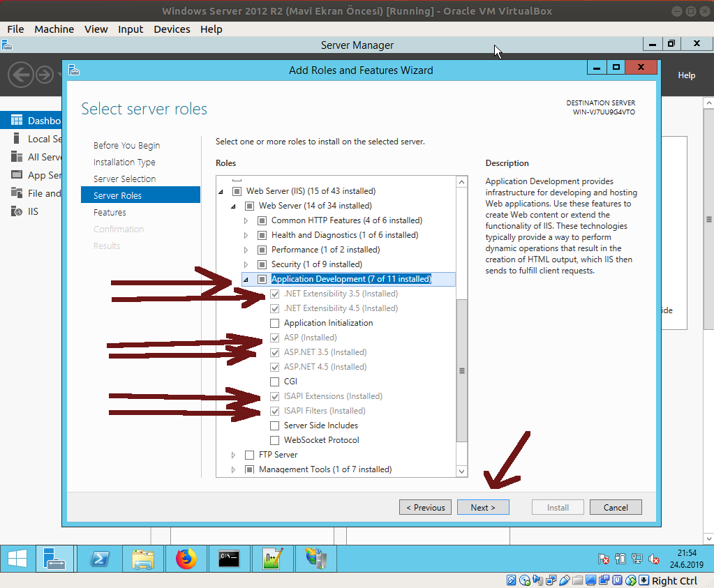
Task: Toggle the Performance role checkbox
Action: 262,250
